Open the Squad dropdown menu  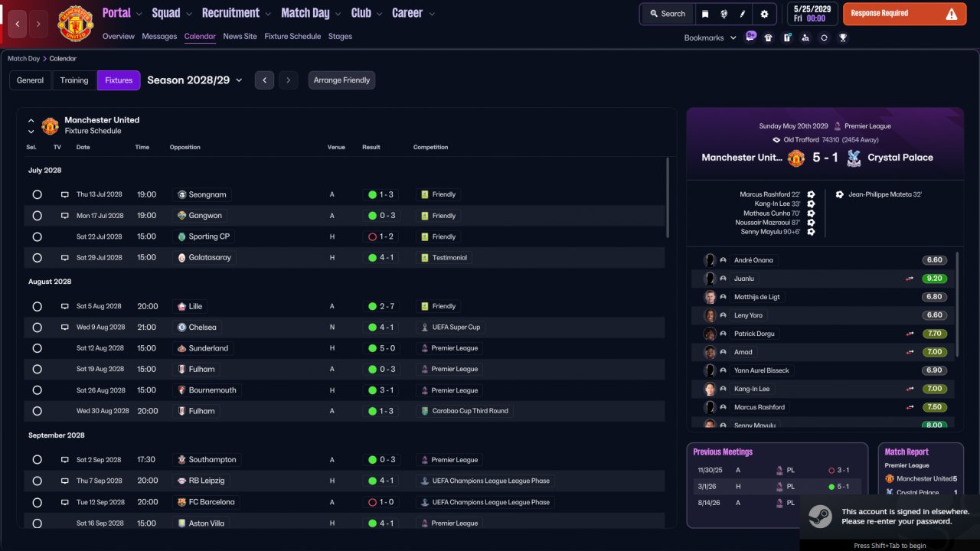coord(171,13)
